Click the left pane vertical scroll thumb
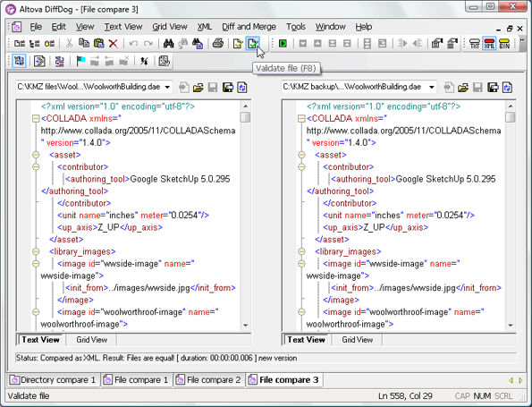Screen dimensions: 532x407 coord(245,117)
